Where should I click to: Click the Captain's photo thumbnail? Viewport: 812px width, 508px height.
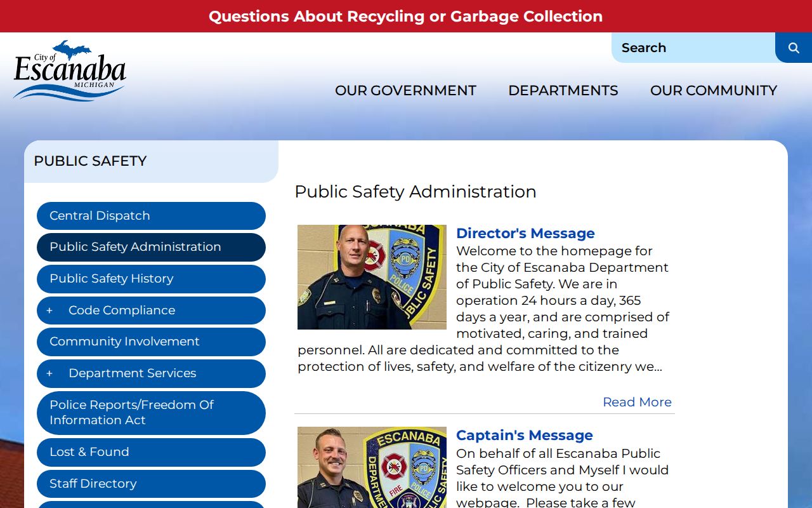pos(372,467)
